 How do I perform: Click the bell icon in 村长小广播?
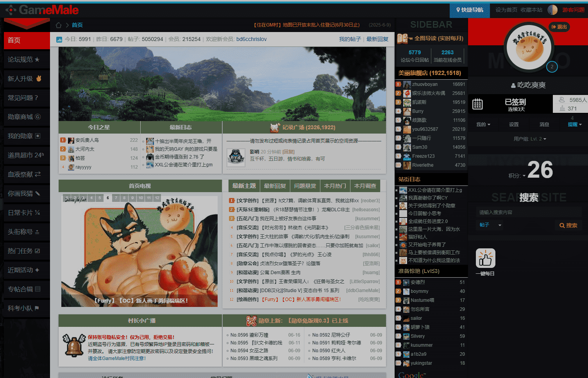(74, 345)
